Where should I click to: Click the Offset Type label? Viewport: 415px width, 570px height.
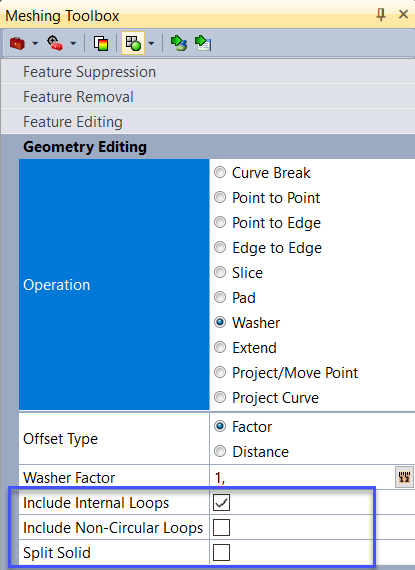coord(60,439)
